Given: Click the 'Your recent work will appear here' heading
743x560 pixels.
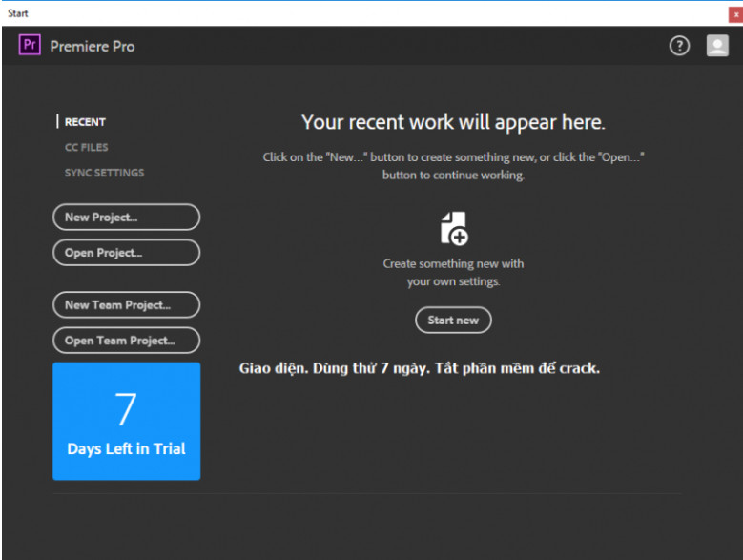Looking at the screenshot, I should tap(453, 122).
